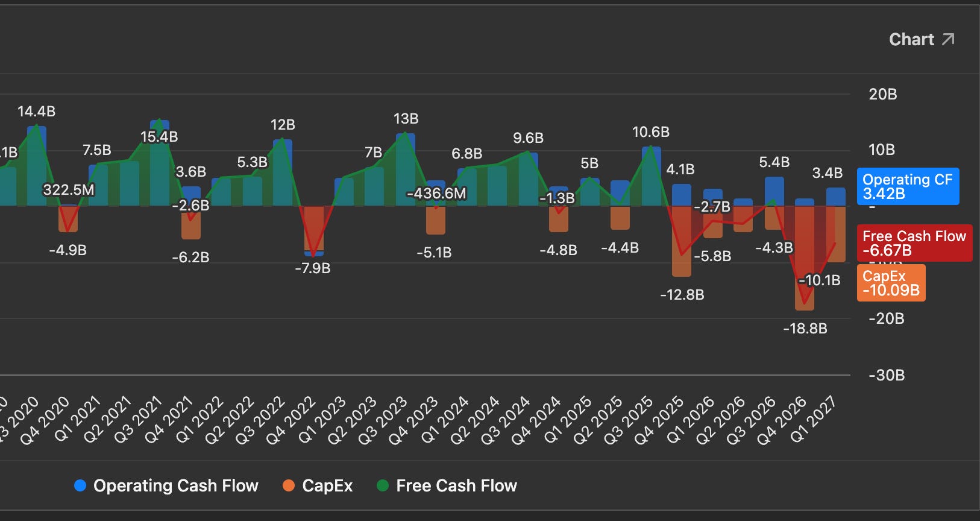
Task: Open the Chart expand arrow icon
Action: click(948, 40)
